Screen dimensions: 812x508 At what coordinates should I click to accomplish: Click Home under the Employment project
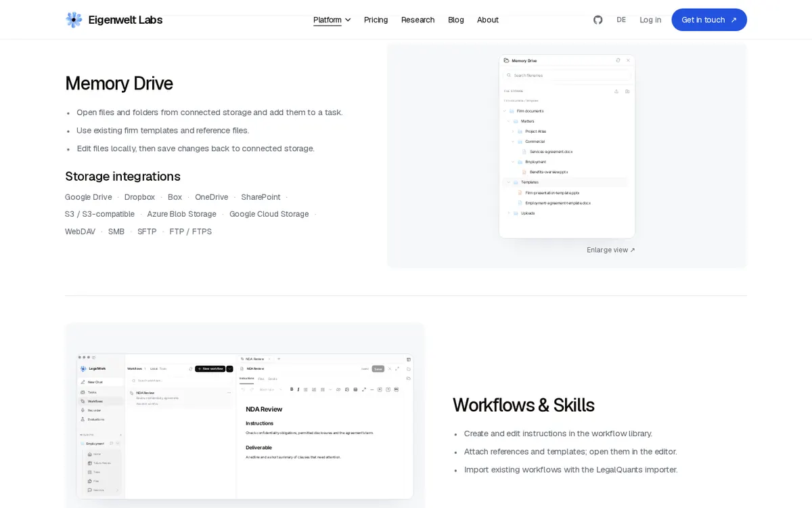point(95,454)
